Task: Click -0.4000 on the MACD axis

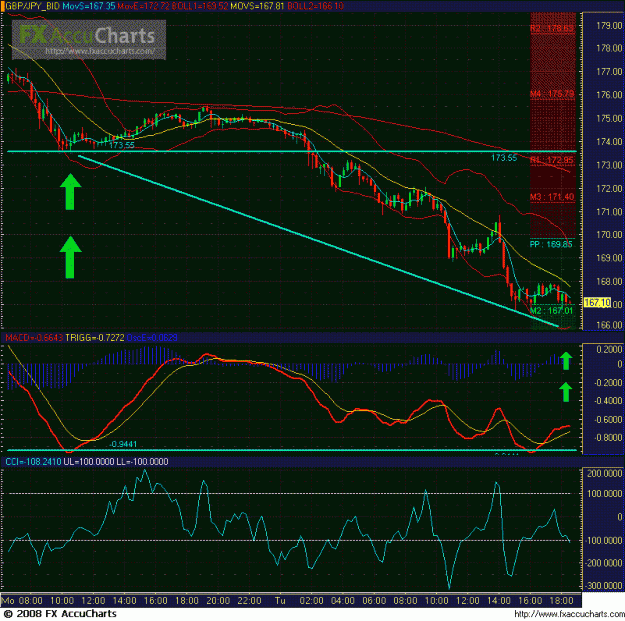Action: [608, 401]
